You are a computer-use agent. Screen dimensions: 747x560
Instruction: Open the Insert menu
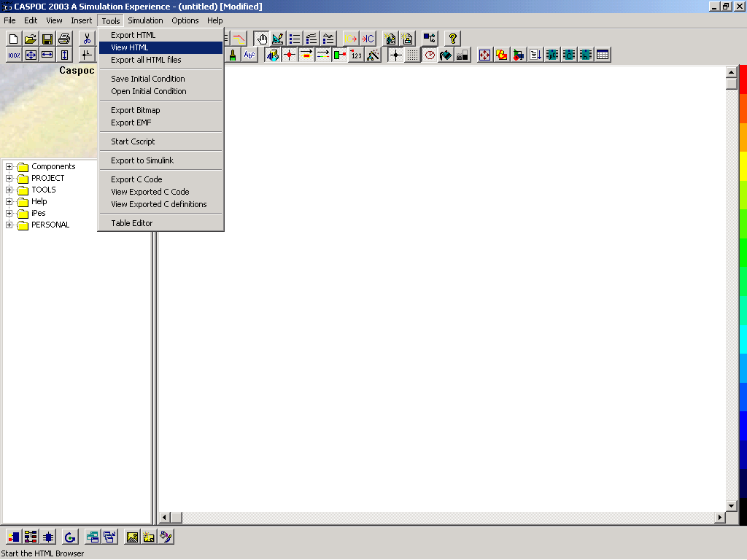point(82,20)
